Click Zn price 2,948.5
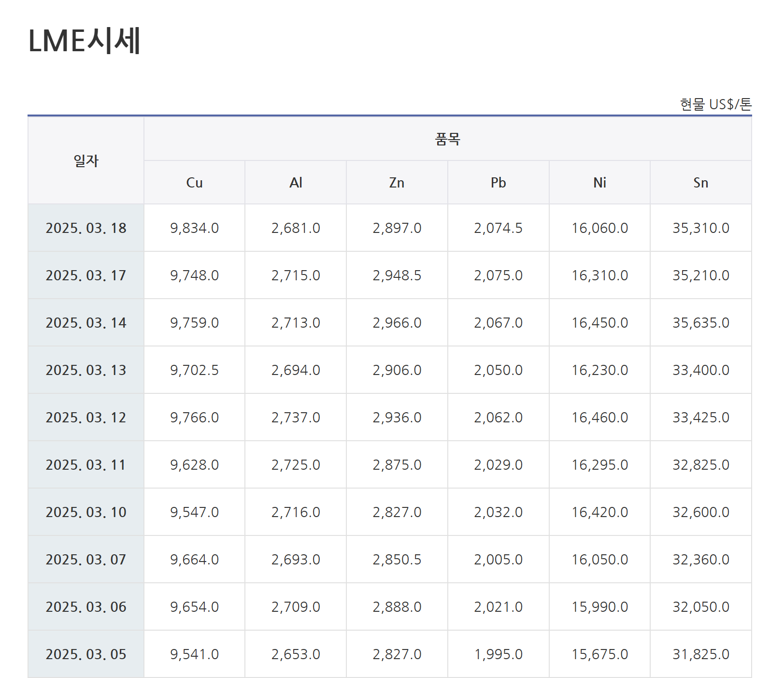Viewport: 784px width, 678px height. tap(397, 275)
